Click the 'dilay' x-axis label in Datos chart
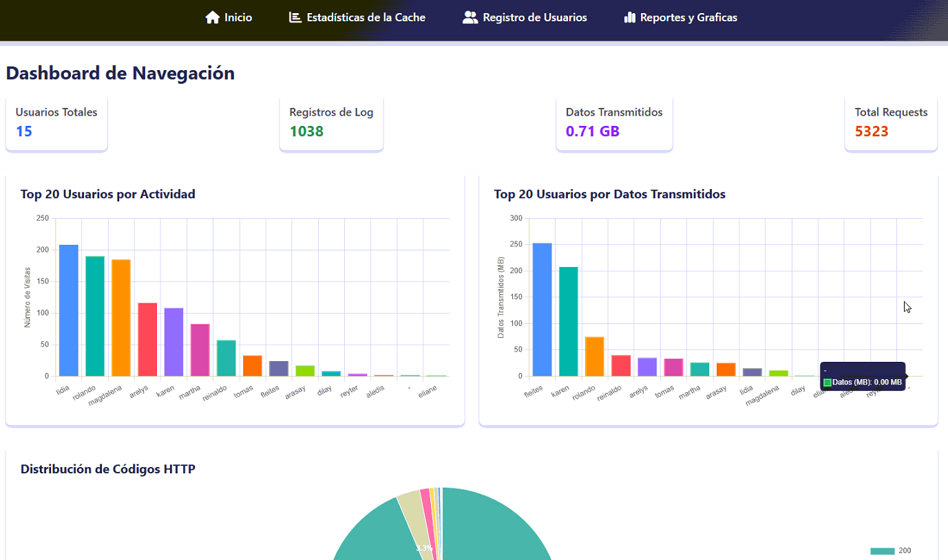Viewport: 948px width, 560px height. 799,390
